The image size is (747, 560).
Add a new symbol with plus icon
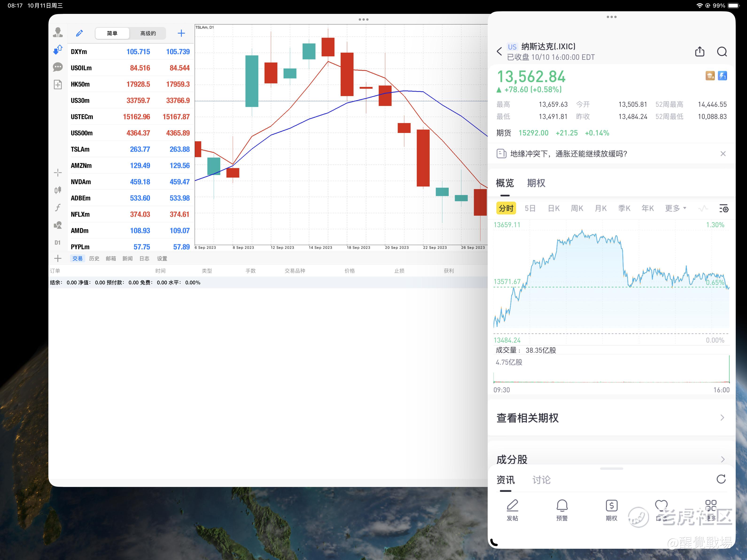181,33
